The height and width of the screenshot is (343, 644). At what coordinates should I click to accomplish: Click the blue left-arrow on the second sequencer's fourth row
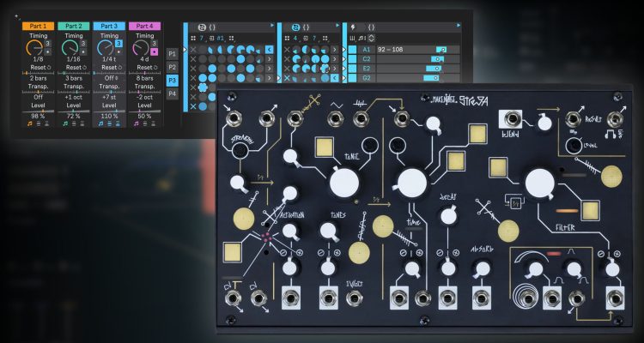[335, 78]
